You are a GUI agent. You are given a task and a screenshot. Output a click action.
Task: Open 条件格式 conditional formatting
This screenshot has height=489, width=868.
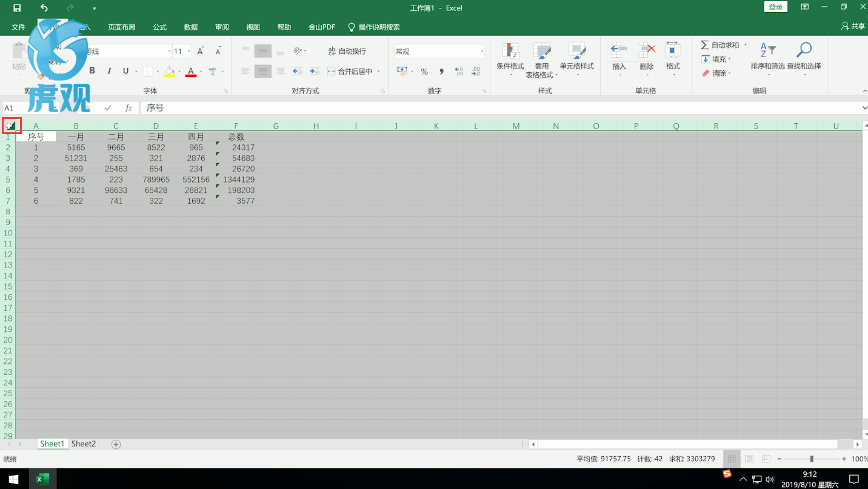click(x=510, y=59)
